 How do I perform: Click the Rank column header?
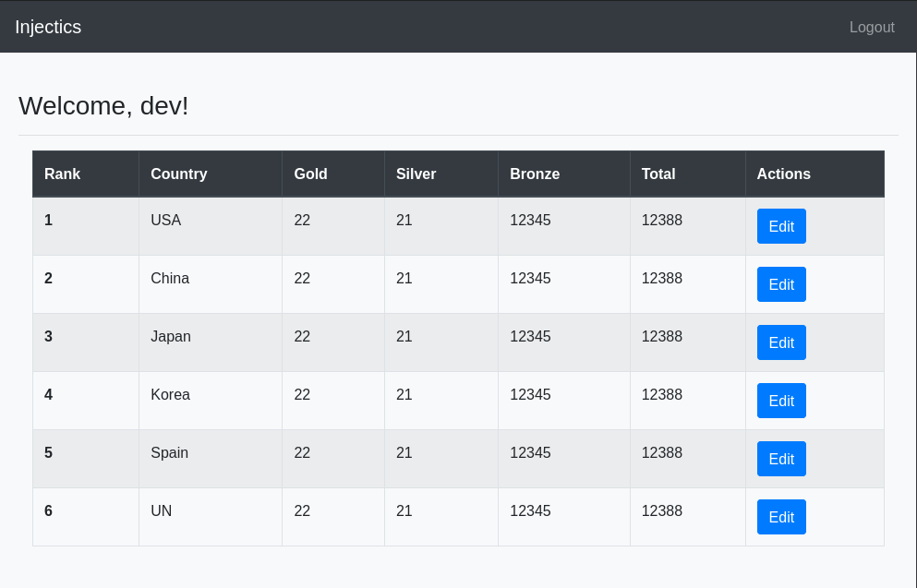62,174
